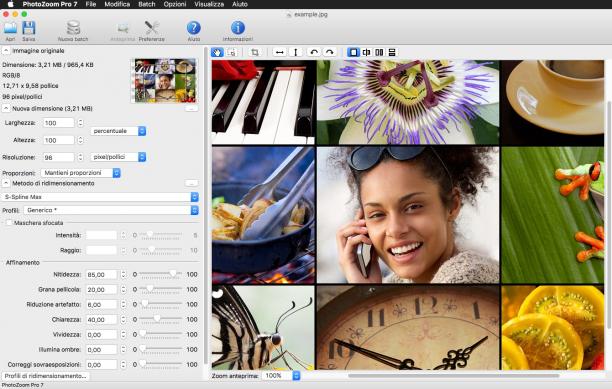Collapse the Metodo di ridimensionamento section
Image resolution: width=612 pixels, height=389 pixels.
click(6, 183)
